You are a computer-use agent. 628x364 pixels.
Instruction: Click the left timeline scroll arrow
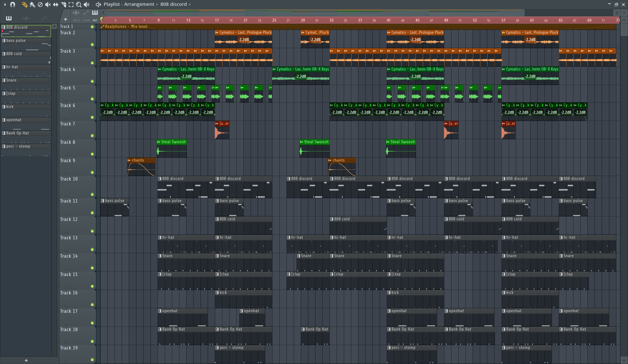tap(103, 12)
